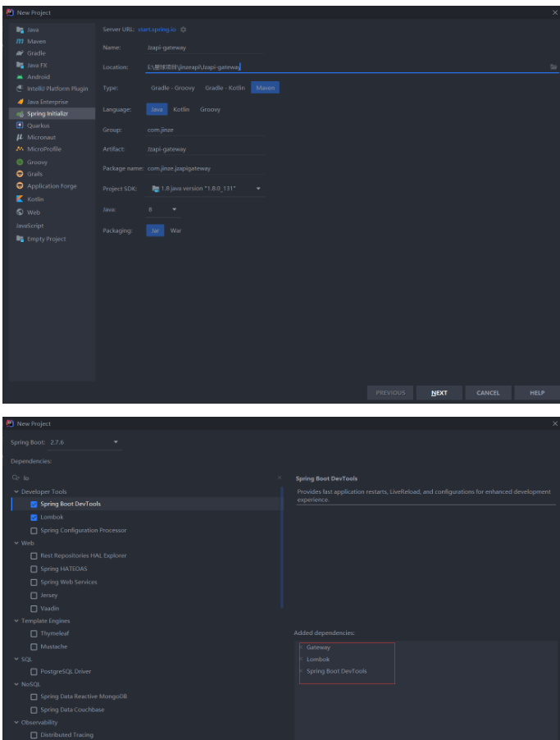Select the MicroProfile icon

tap(20, 149)
